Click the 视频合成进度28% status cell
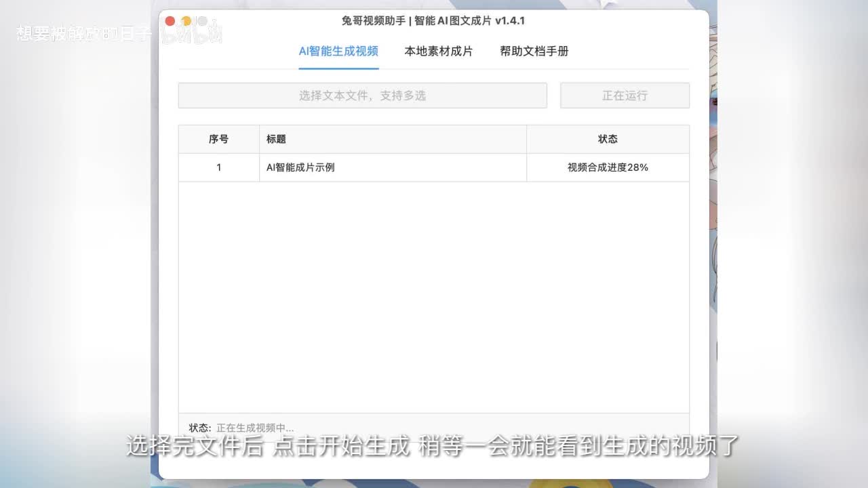Viewport: 868px width, 488px height. point(608,167)
